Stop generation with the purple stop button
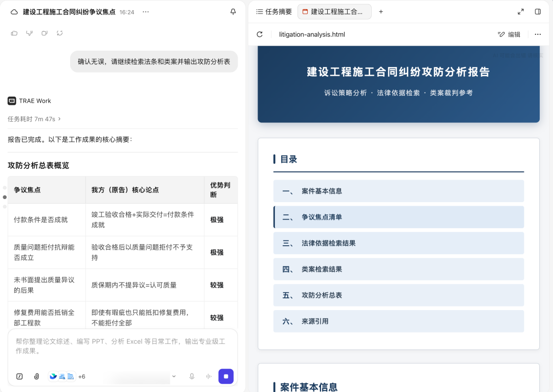This screenshot has height=392, width=553. tap(226, 377)
